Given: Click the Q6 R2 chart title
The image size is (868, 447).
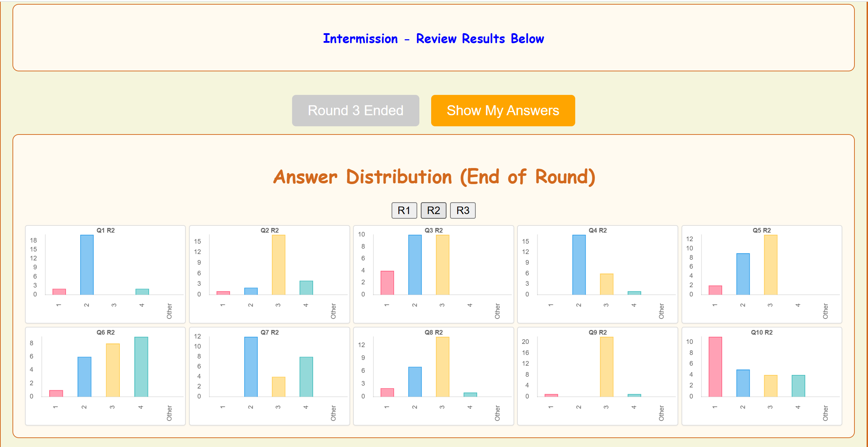Looking at the screenshot, I should point(106,332).
